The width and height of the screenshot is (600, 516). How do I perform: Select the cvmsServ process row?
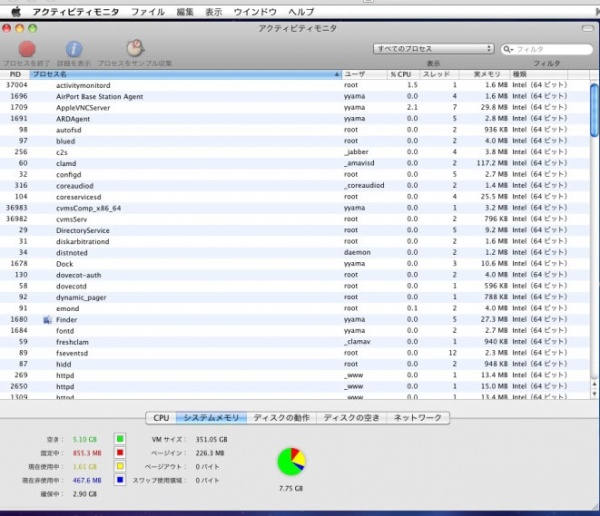click(295, 219)
